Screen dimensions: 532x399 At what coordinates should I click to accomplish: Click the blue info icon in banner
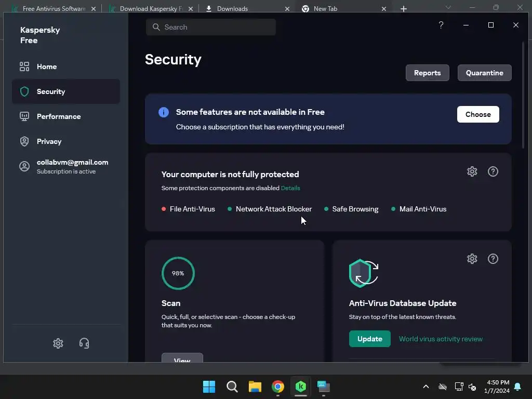point(164,112)
